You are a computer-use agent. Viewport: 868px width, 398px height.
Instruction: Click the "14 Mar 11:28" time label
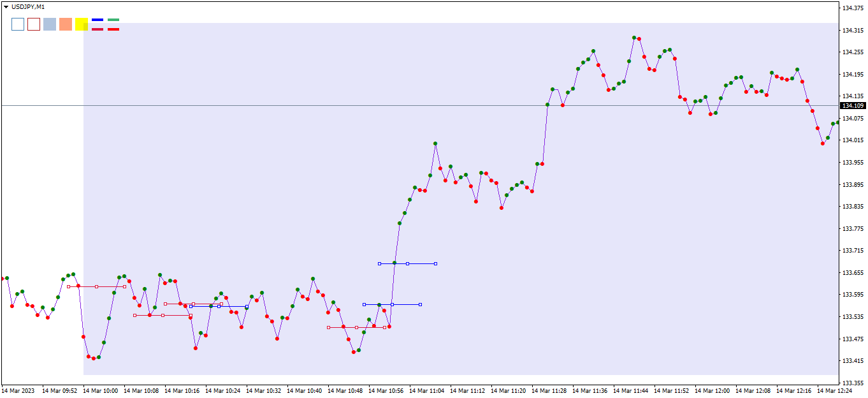[x=549, y=390]
